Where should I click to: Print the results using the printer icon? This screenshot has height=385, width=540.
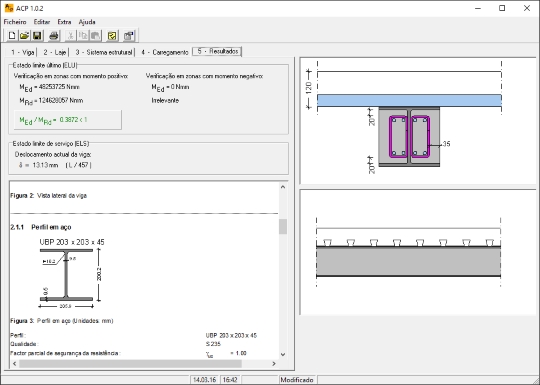54,35
